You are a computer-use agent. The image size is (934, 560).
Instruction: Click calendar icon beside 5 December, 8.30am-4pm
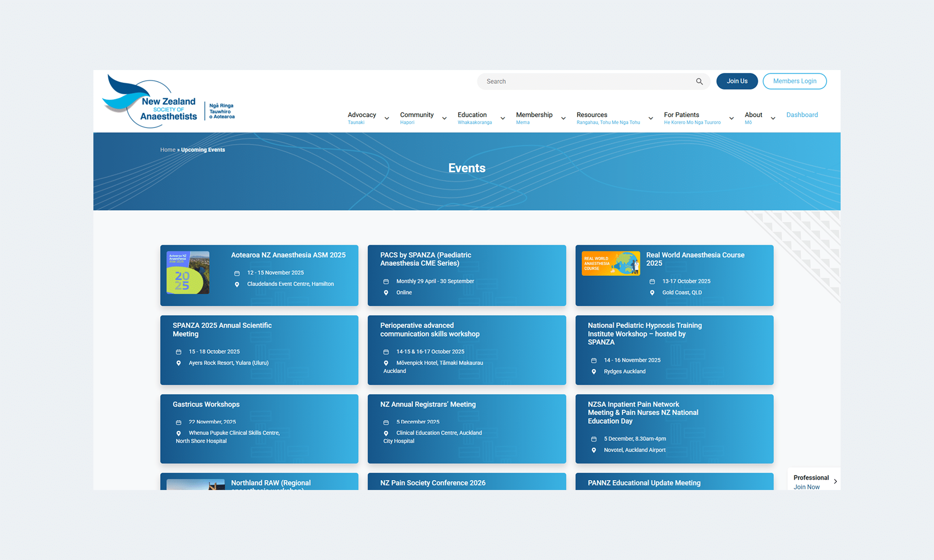(x=594, y=439)
